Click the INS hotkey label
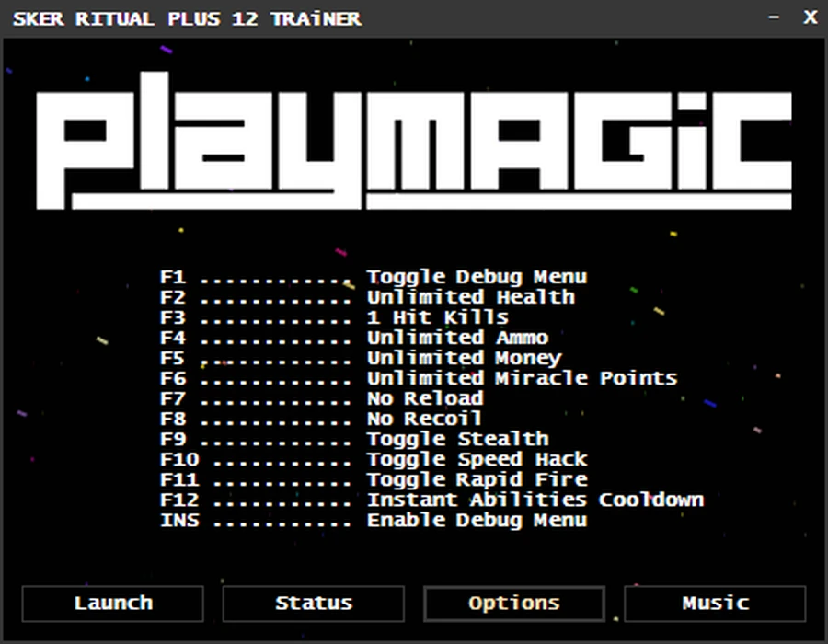 [179, 520]
